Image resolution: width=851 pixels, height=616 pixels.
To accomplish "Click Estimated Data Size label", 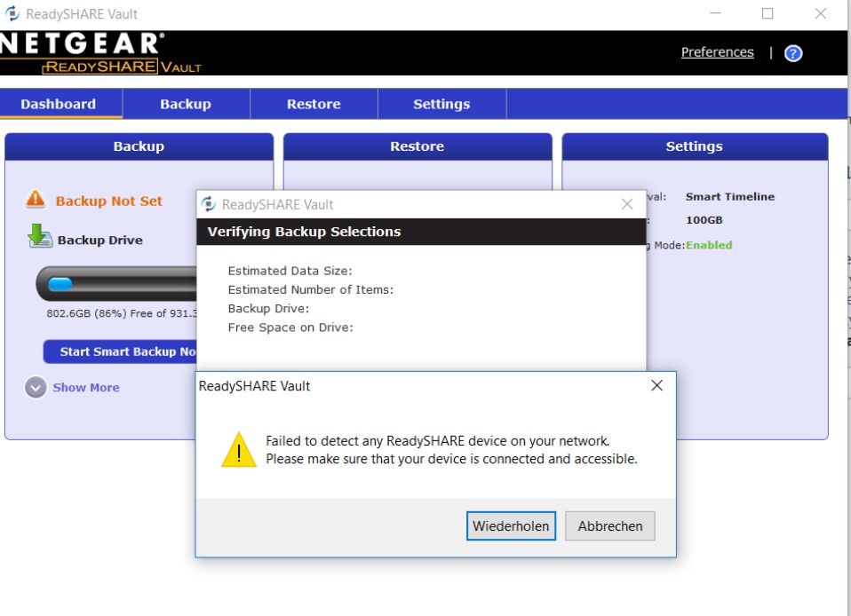I will pyautogui.click(x=290, y=271).
